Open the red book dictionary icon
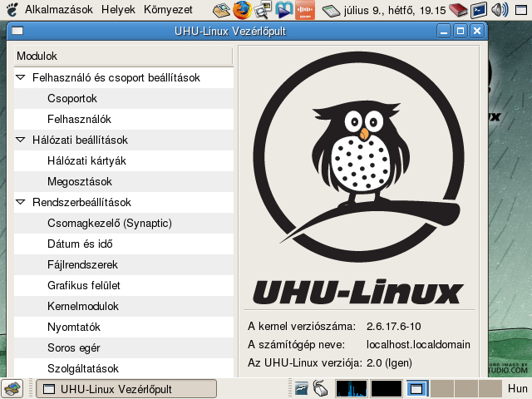The width and height of the screenshot is (532, 399). 458,10
